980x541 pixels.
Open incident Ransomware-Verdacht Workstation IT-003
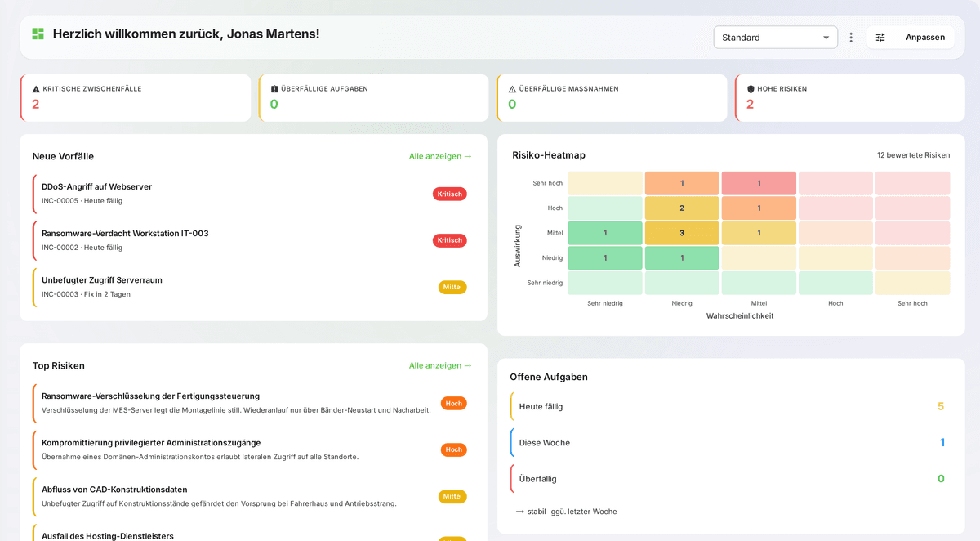pyautogui.click(x=252, y=240)
